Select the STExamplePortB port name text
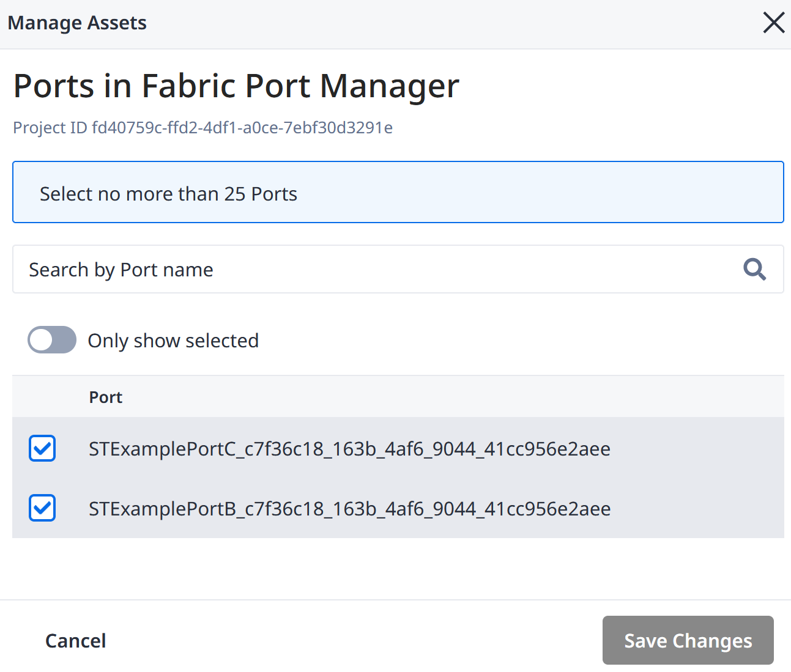 (x=349, y=509)
